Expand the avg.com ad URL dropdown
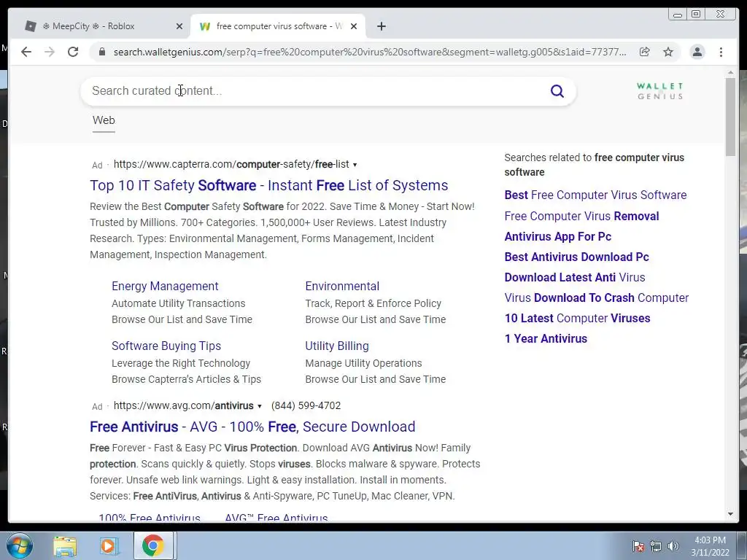The width and height of the screenshot is (747, 560). pos(260,406)
